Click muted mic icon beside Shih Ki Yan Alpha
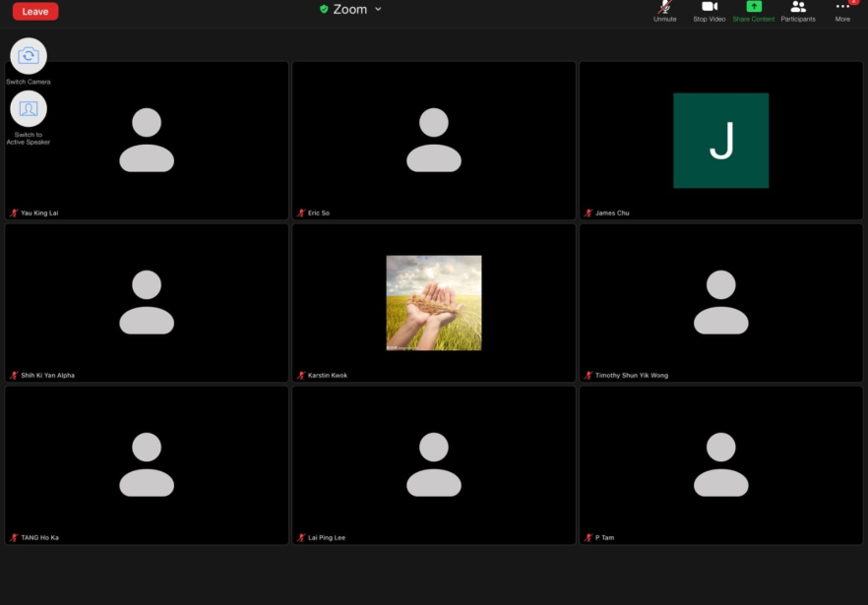The image size is (868, 605). coord(14,375)
